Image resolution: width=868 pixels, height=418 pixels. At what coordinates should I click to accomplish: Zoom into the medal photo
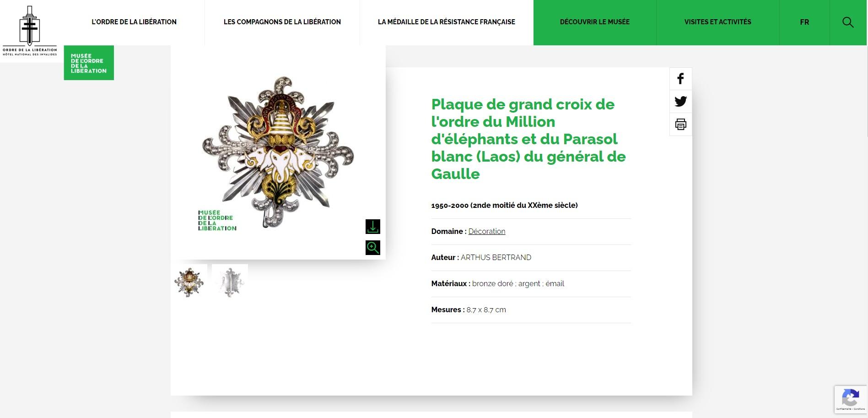tap(373, 248)
